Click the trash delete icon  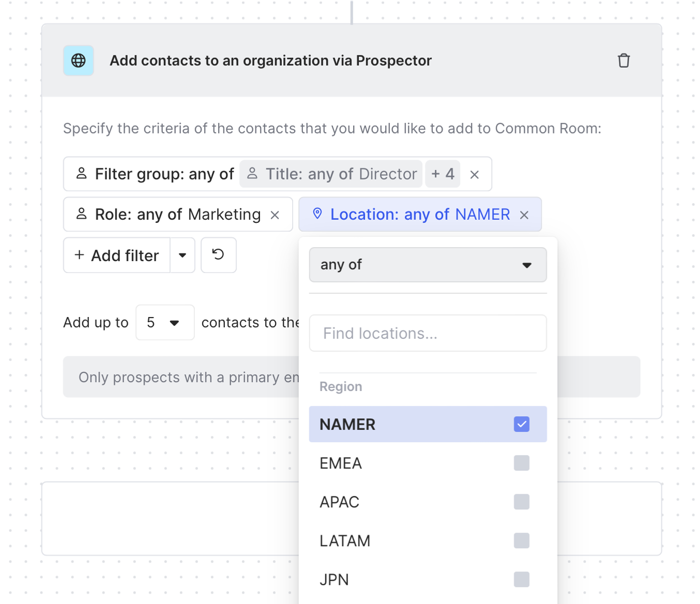tap(623, 61)
